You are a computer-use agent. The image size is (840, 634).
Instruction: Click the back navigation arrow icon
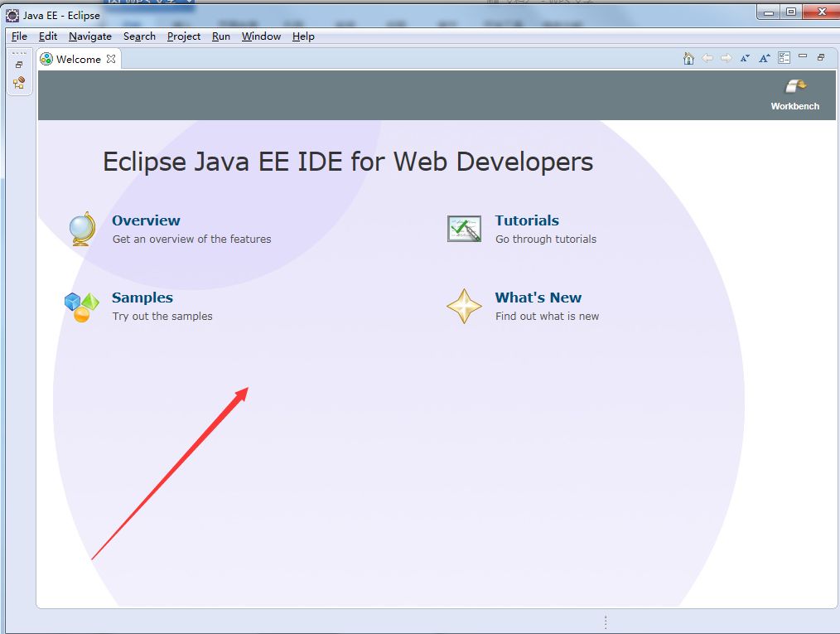(x=707, y=58)
